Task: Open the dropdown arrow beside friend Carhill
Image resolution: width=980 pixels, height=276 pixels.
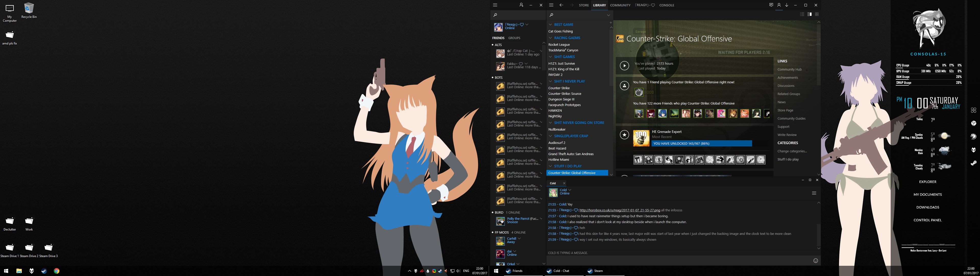Action: [x=519, y=239]
